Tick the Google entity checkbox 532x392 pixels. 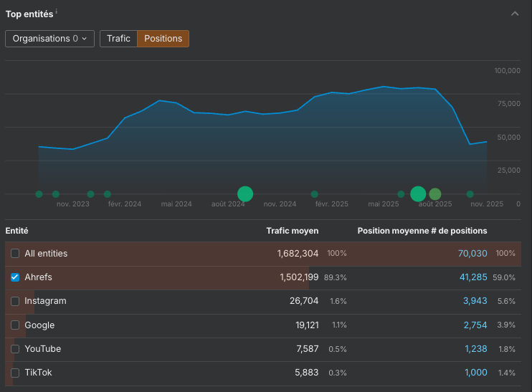(15, 325)
